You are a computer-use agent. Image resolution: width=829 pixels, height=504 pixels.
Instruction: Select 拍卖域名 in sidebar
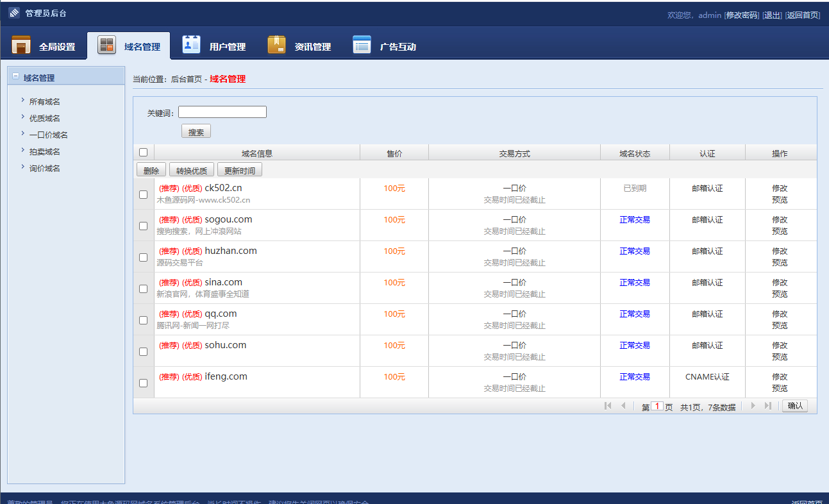point(45,151)
